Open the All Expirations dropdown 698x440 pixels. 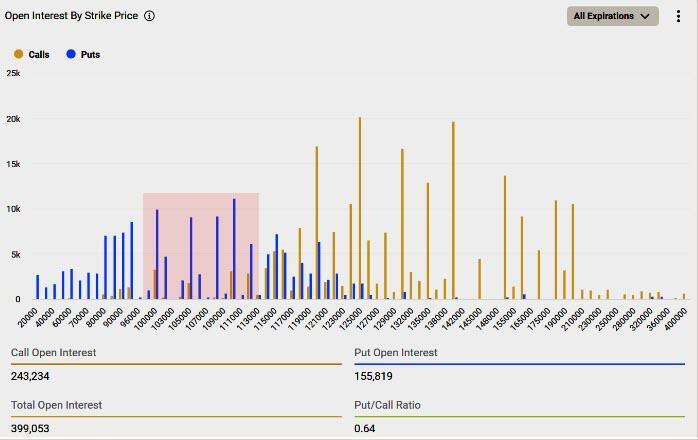(x=612, y=16)
